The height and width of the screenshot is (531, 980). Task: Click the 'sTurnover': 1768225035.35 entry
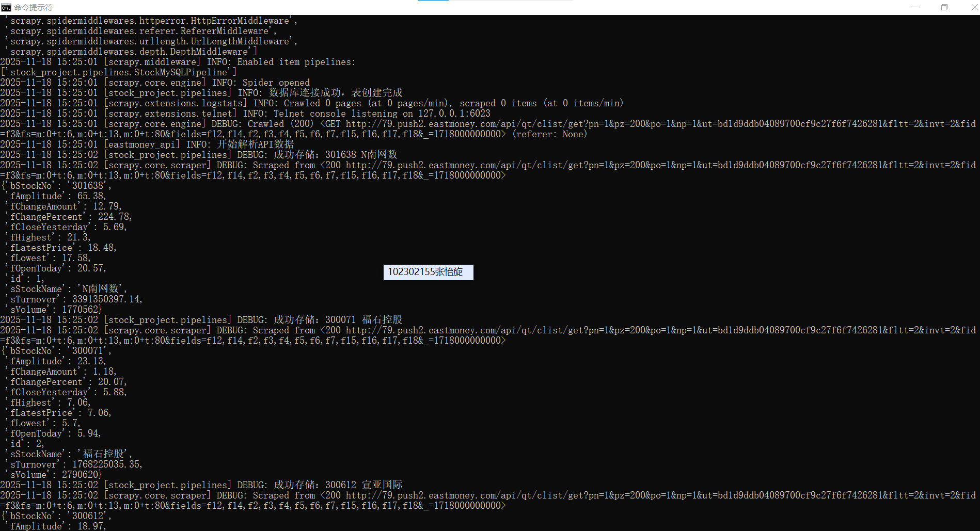[74, 464]
